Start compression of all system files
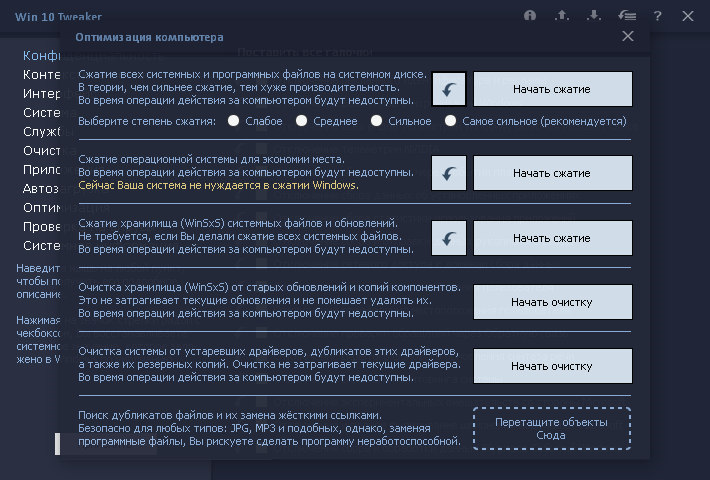This screenshot has height=480, width=710. pos(552,89)
